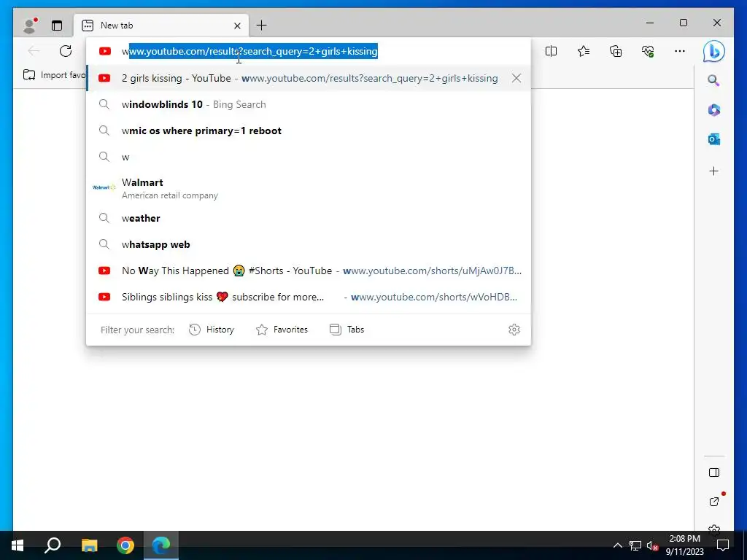
Task: Open Collections toolbar icon
Action: pyautogui.click(x=616, y=51)
